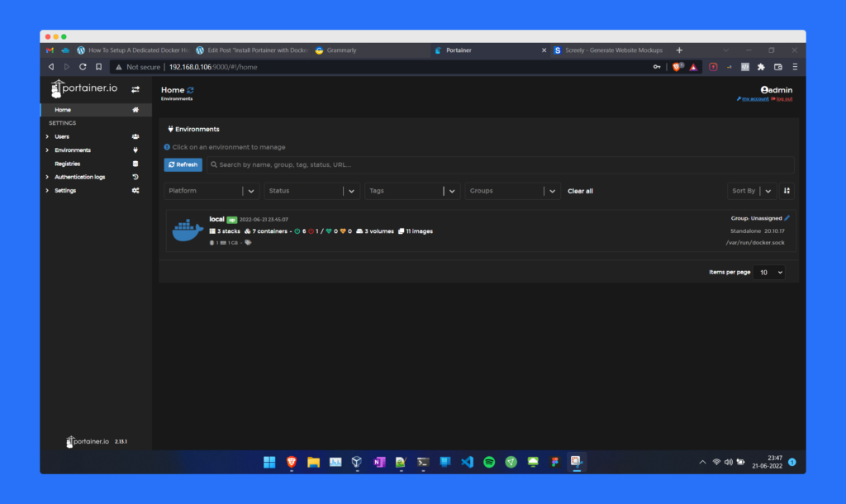Viewport: 846px width, 504px height.
Task: Click the pencil edit icon beside Group Unassigned
Action: point(787,218)
